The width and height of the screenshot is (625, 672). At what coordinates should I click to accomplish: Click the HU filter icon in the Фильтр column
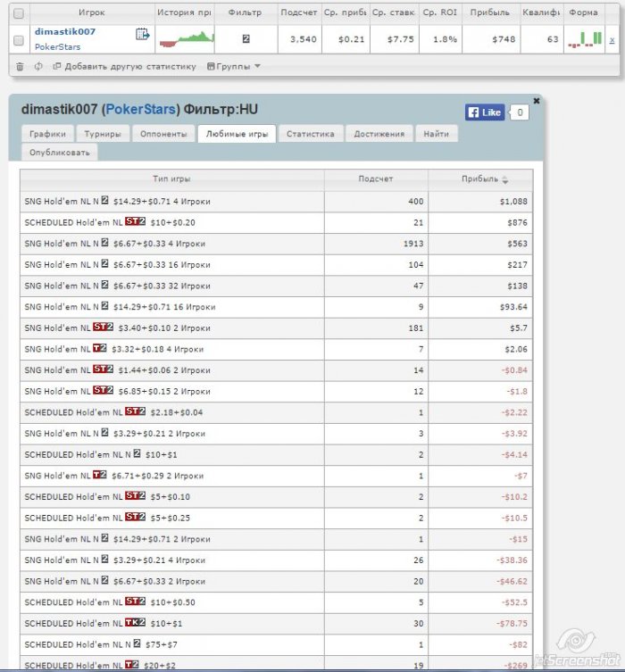[246, 39]
